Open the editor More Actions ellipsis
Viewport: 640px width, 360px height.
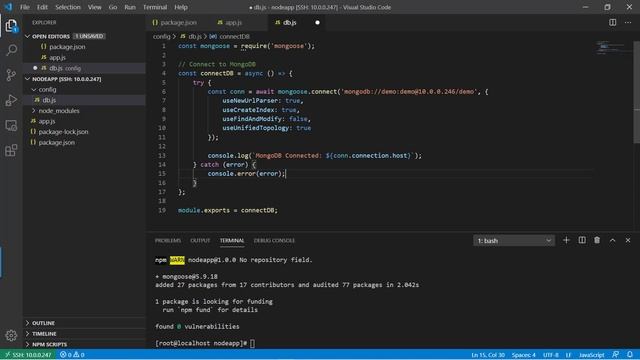click(x=628, y=22)
